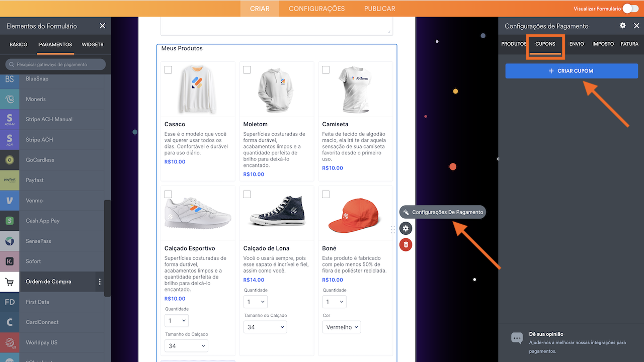Click the Venmo gateway icon
This screenshot has height=362, width=644.
point(10,201)
